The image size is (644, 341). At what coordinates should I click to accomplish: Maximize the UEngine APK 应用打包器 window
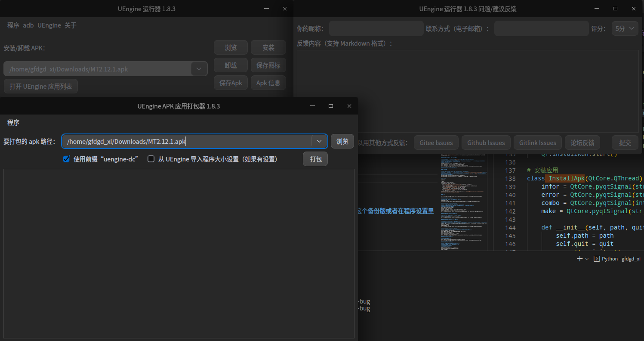pos(331,106)
